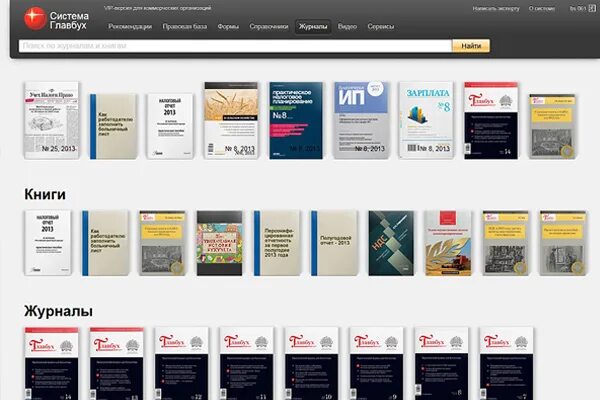Click the exit icon beside user ID
Viewport: 600px width, 400px height.
592,8
